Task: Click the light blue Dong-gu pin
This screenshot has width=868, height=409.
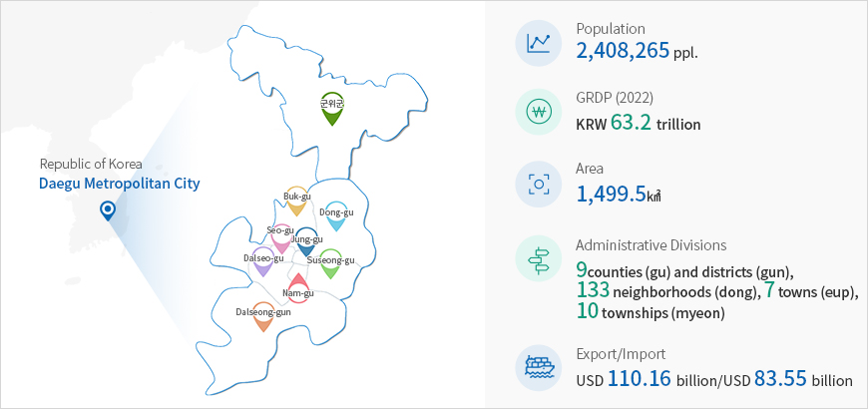Action: click(x=336, y=216)
